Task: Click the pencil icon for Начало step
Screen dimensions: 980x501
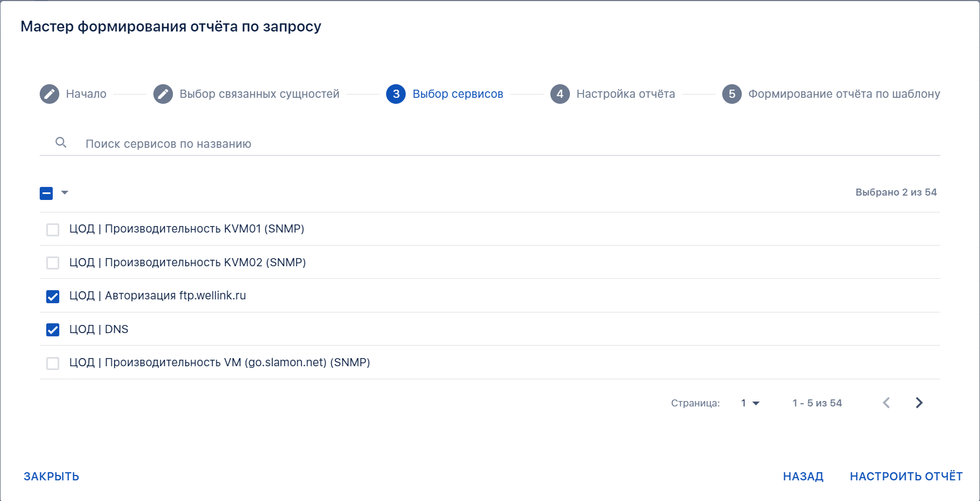Action: (x=49, y=94)
